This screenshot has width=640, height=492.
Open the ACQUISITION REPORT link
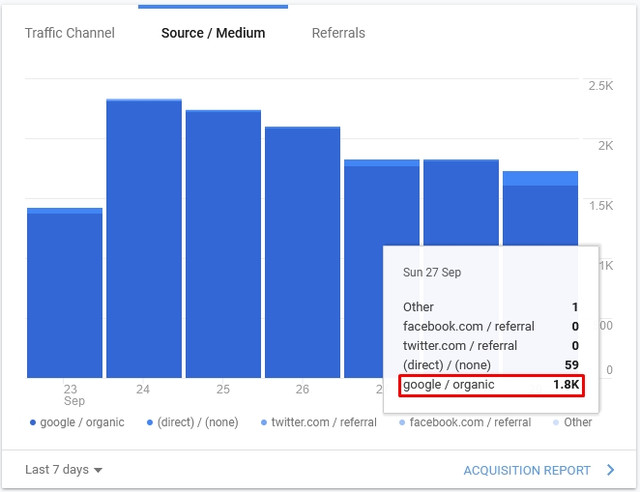[x=527, y=470]
